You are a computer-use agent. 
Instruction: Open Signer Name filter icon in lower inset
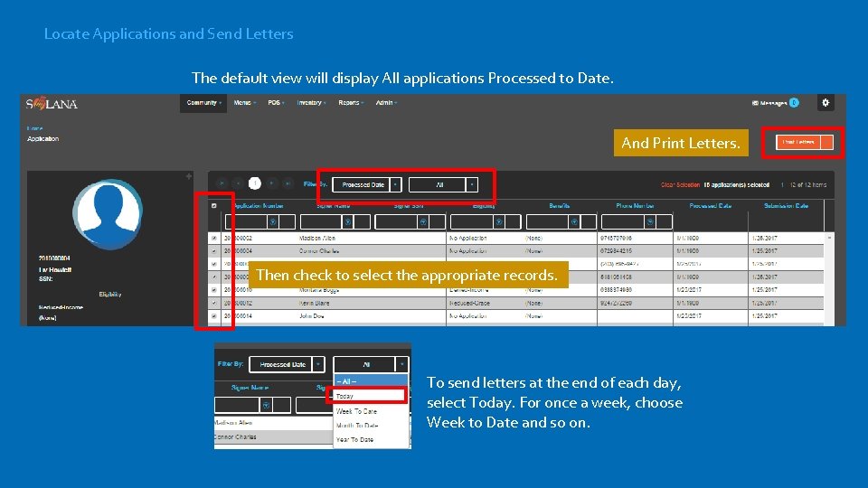click(266, 405)
